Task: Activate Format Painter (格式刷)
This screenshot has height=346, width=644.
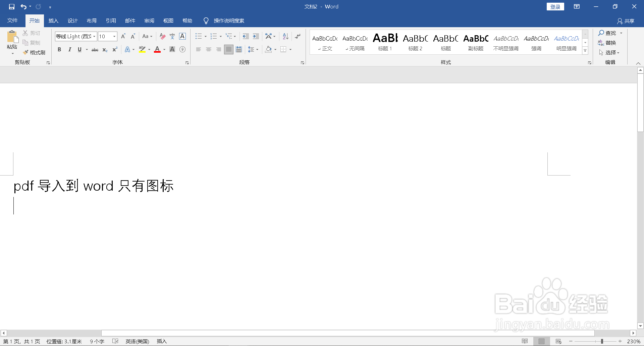Action: click(34, 52)
